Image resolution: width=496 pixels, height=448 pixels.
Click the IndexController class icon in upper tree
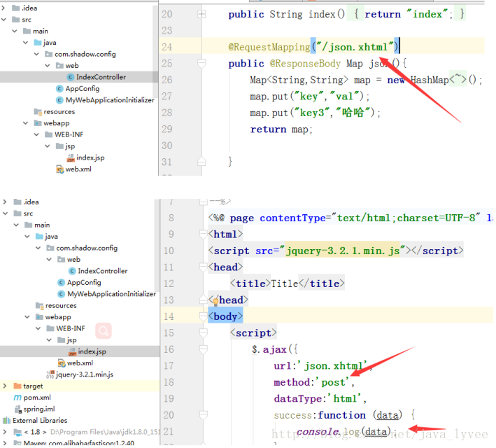tap(71, 77)
